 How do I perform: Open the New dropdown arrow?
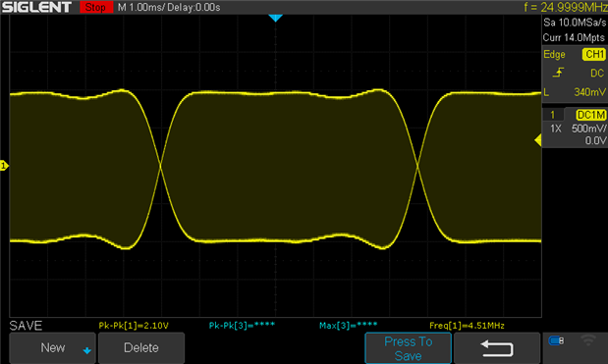[x=86, y=350]
